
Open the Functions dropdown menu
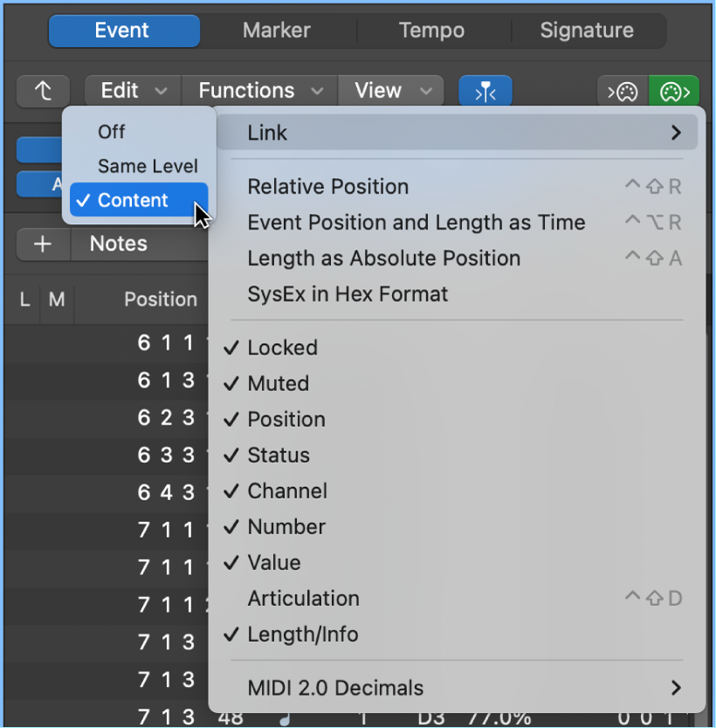click(259, 91)
